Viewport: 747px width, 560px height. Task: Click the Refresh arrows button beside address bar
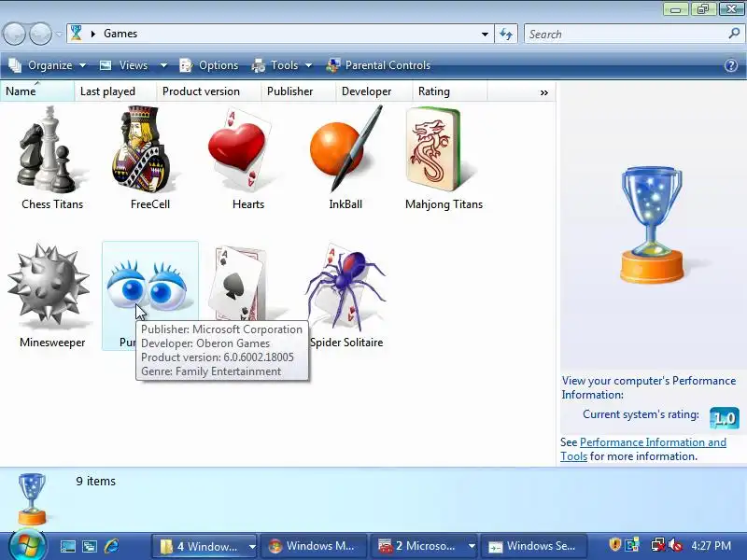click(506, 34)
